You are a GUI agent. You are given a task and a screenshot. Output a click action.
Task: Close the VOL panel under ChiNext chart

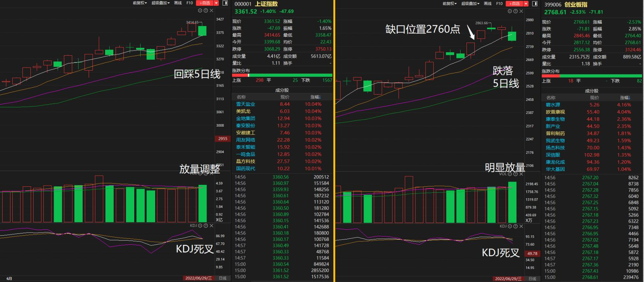coord(521,174)
